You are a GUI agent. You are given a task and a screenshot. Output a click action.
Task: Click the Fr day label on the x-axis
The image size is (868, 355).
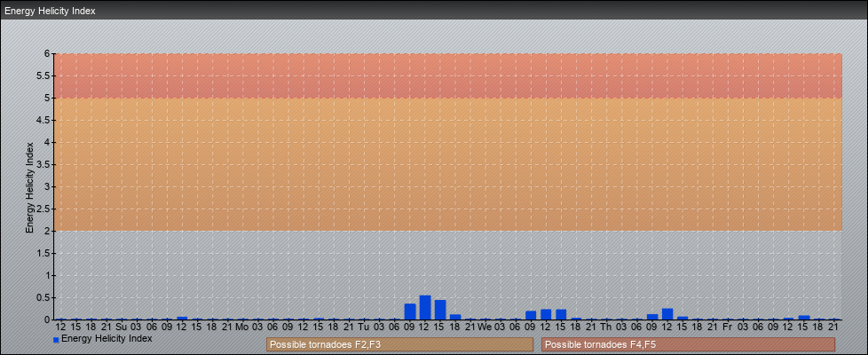click(x=728, y=327)
